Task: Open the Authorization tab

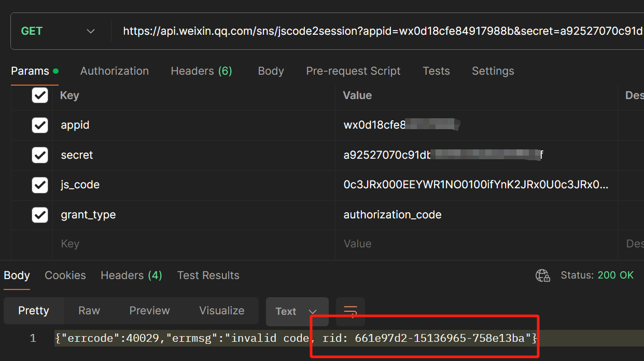Action: pyautogui.click(x=115, y=71)
